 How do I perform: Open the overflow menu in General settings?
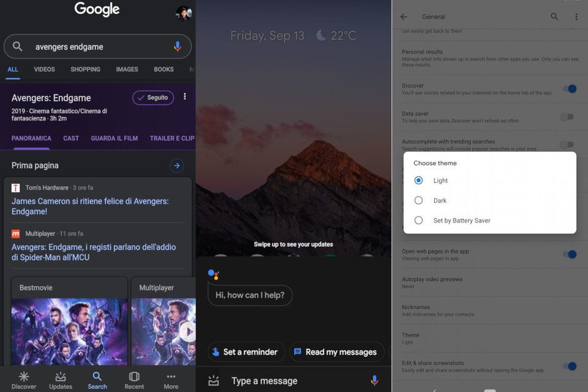point(576,16)
